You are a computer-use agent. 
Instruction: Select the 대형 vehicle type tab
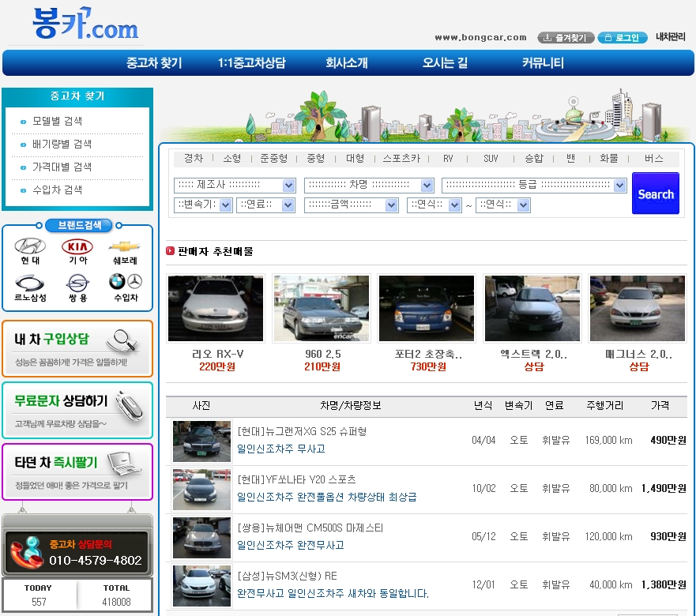pos(355,159)
